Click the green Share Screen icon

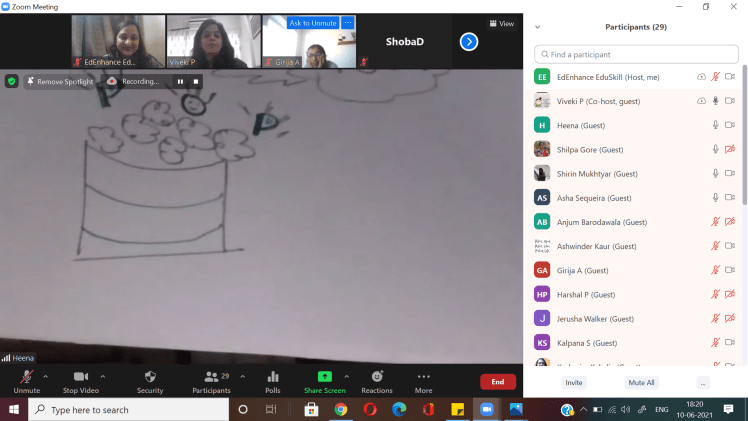pyautogui.click(x=324, y=377)
